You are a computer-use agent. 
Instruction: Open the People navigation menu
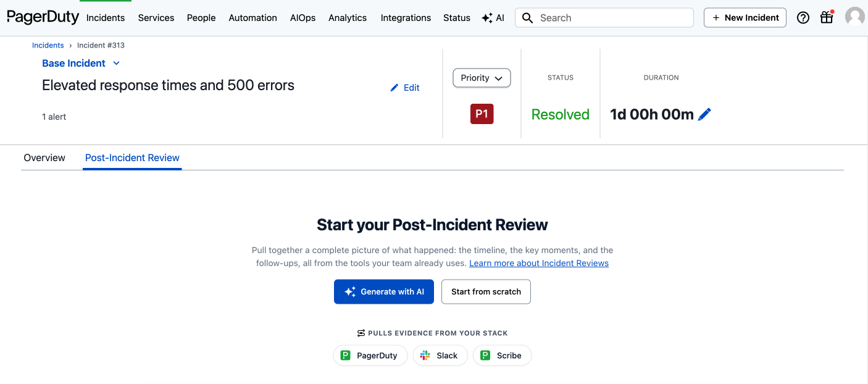pos(201,18)
